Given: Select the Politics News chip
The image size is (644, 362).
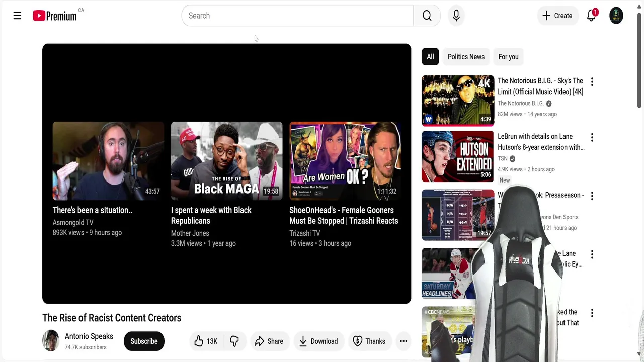Looking at the screenshot, I should click(466, 57).
